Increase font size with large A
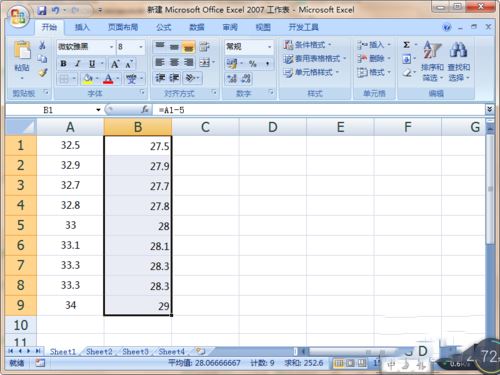Image resolution: width=500 pixels, height=375 pixels. pyautogui.click(x=115, y=64)
